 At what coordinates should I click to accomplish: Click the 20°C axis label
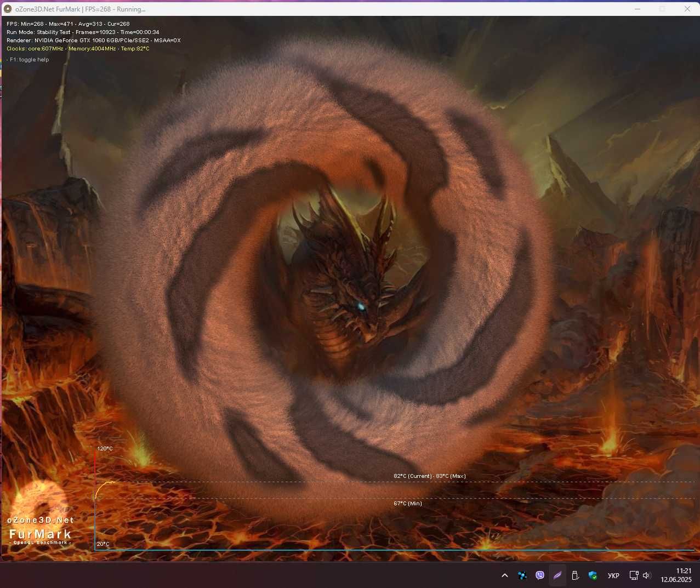coord(103,544)
